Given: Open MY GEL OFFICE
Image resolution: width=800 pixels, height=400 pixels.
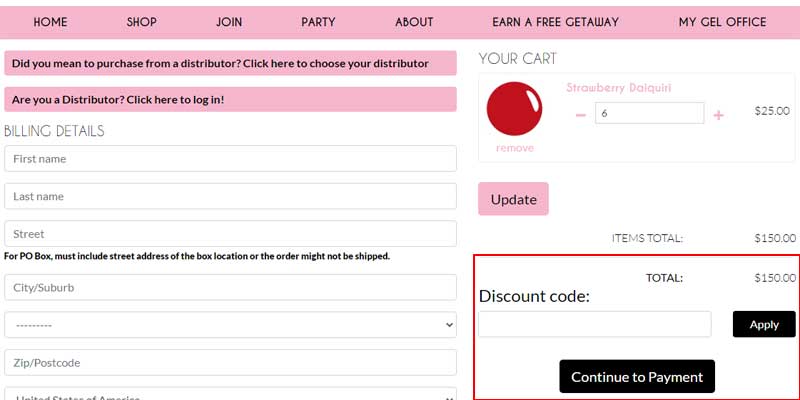Looking at the screenshot, I should (x=722, y=22).
